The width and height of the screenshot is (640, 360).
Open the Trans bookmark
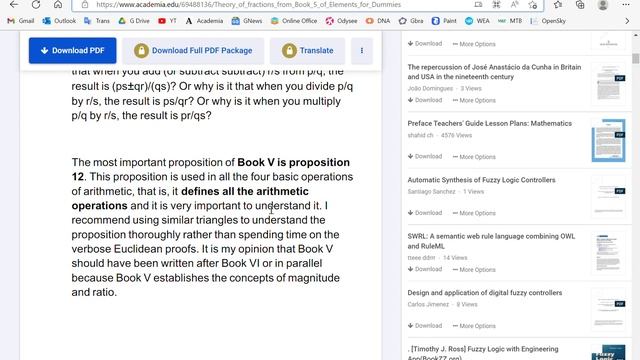click(x=97, y=21)
